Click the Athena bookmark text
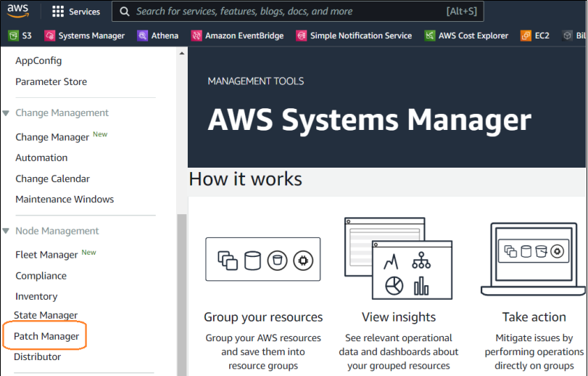This screenshot has width=588, height=376. (165, 36)
